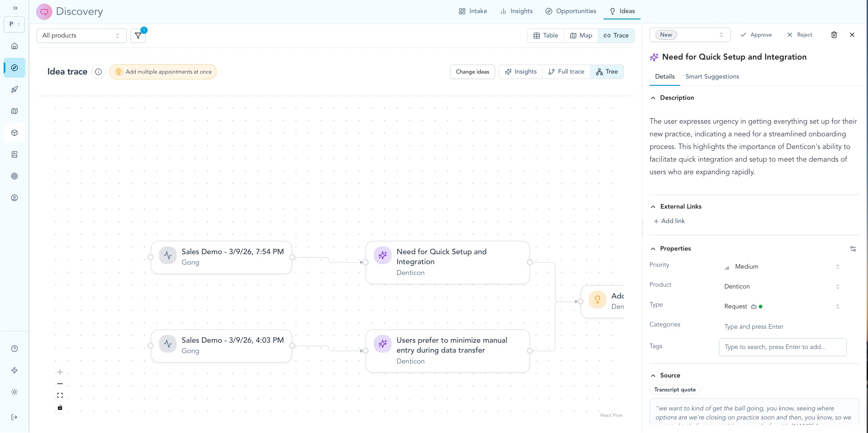The width and height of the screenshot is (868, 433).
Task: Open the document list icon in sidebar
Action: tap(14, 154)
